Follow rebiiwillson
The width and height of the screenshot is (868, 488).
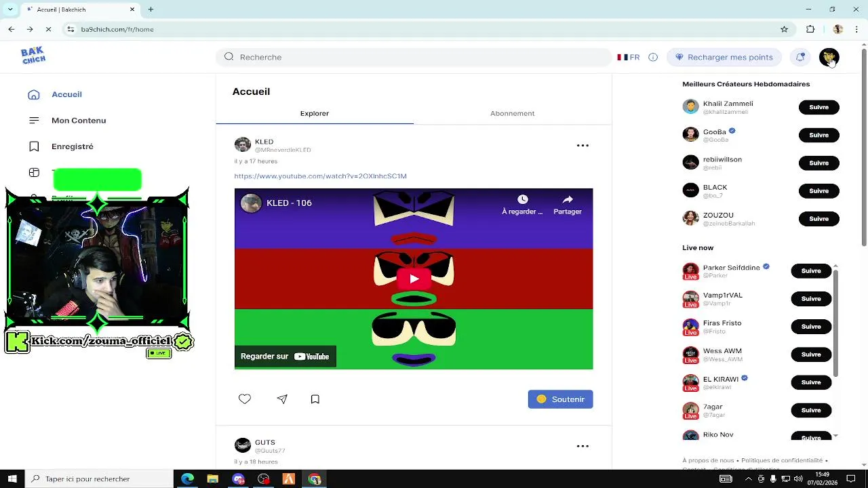[818, 163]
